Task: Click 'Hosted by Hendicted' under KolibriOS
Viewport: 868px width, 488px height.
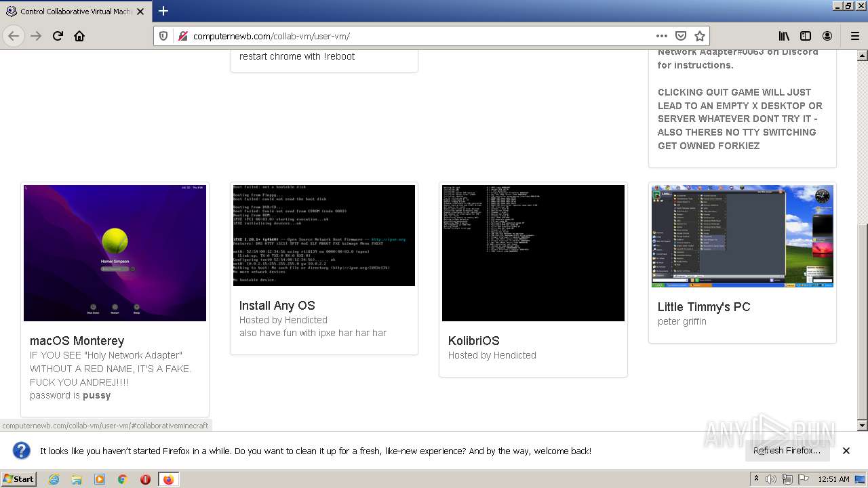Action: (x=492, y=355)
